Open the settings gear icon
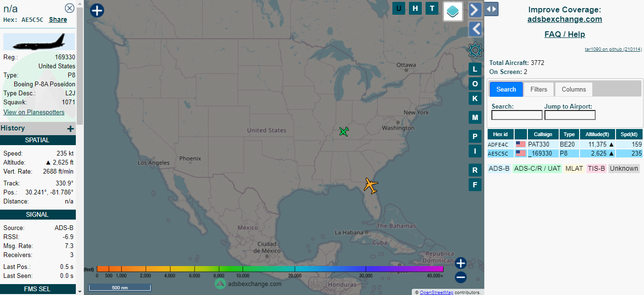Viewport: 644px width, 295px height. (475, 50)
